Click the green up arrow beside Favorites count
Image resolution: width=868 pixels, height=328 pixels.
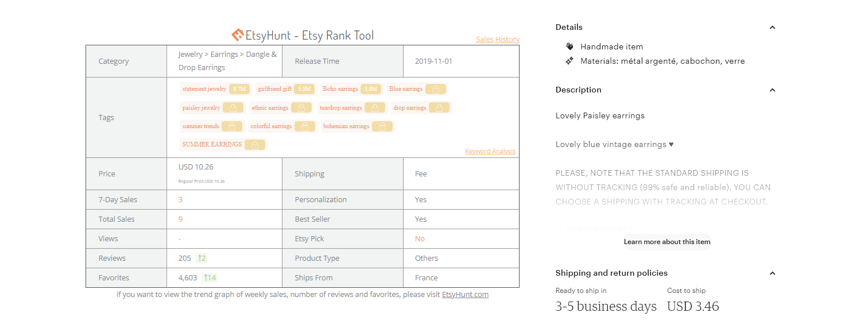click(x=206, y=278)
